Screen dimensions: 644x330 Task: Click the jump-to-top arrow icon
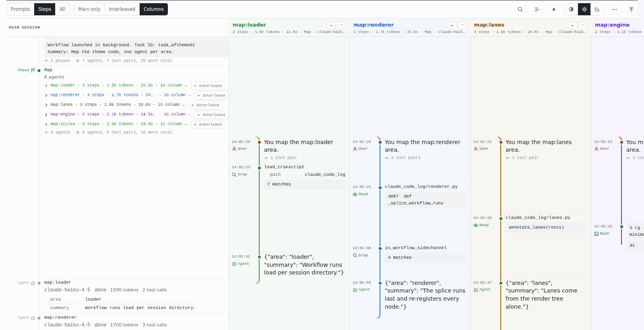click(631, 9)
